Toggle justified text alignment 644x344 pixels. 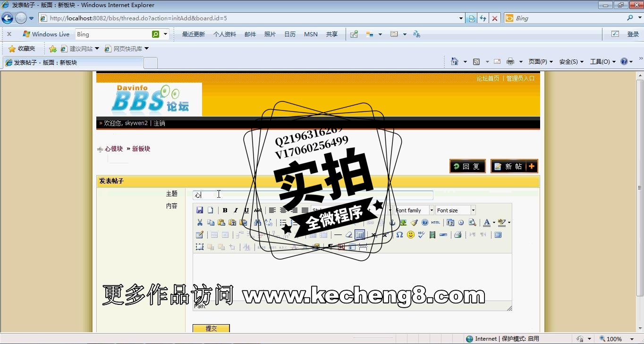tap(305, 210)
